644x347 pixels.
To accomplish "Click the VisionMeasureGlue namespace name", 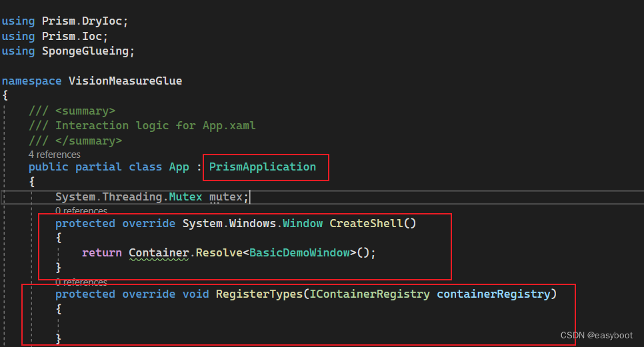I will pyautogui.click(x=125, y=81).
